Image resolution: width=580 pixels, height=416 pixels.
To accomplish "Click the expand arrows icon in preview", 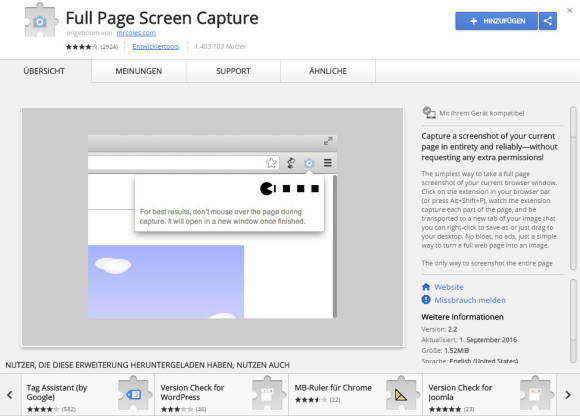I will coord(328,141).
